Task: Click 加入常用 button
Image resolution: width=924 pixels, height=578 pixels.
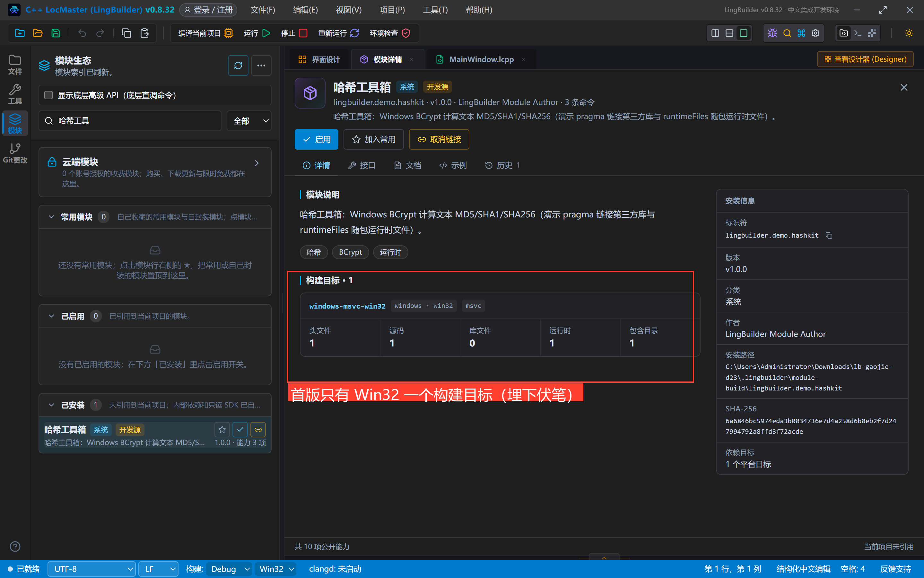Action: [x=373, y=140]
